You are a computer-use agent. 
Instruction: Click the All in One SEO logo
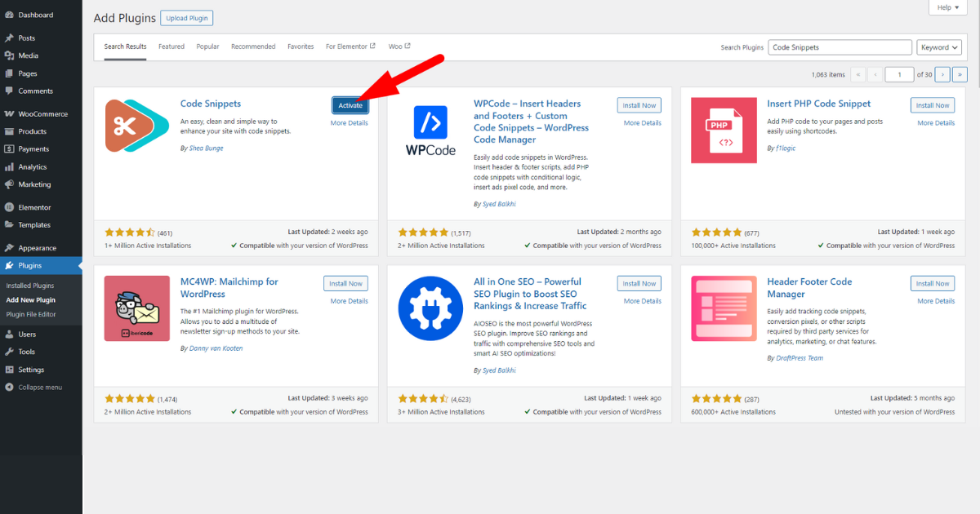pyautogui.click(x=430, y=308)
